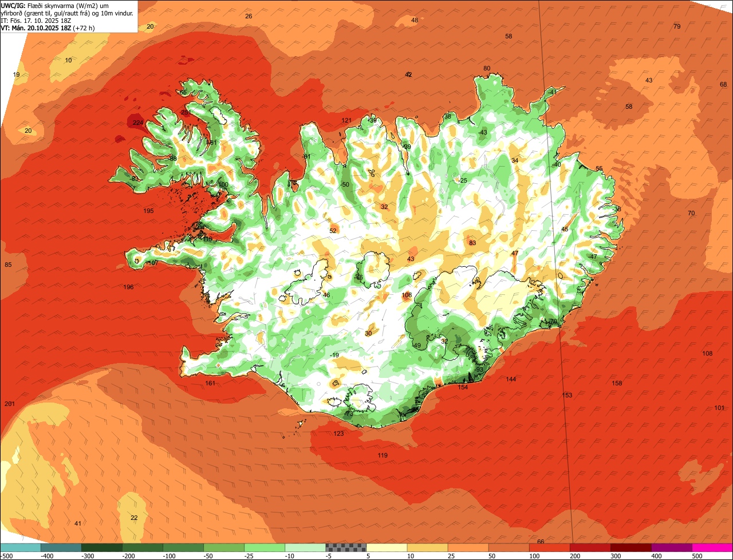Click the map value '30'

click(x=368, y=333)
